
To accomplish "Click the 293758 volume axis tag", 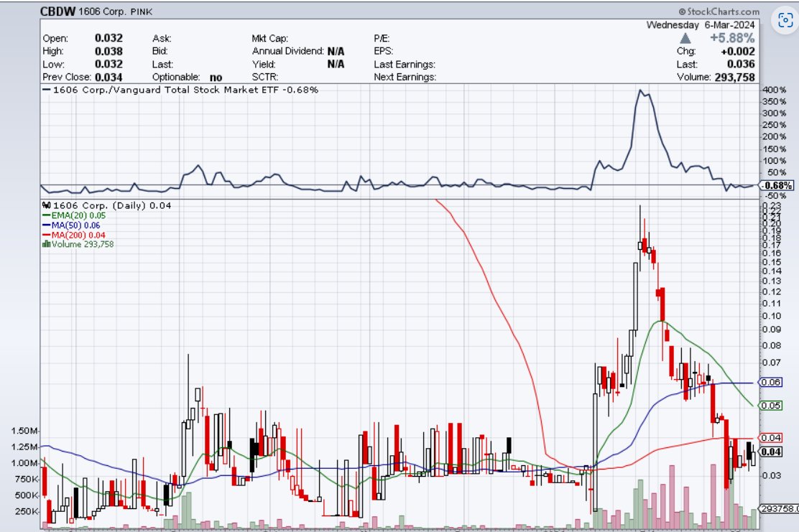I will click(779, 508).
